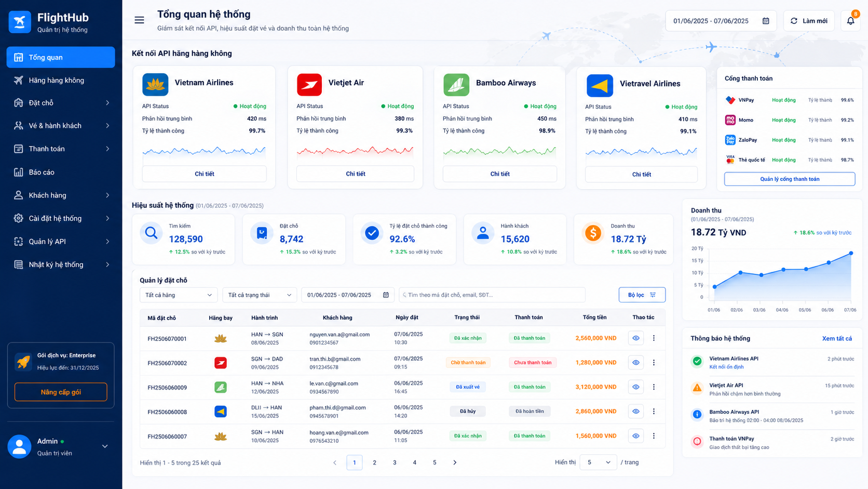Click Quản lý cổng thanh toán button
This screenshot has height=489, width=868.
pos(790,179)
